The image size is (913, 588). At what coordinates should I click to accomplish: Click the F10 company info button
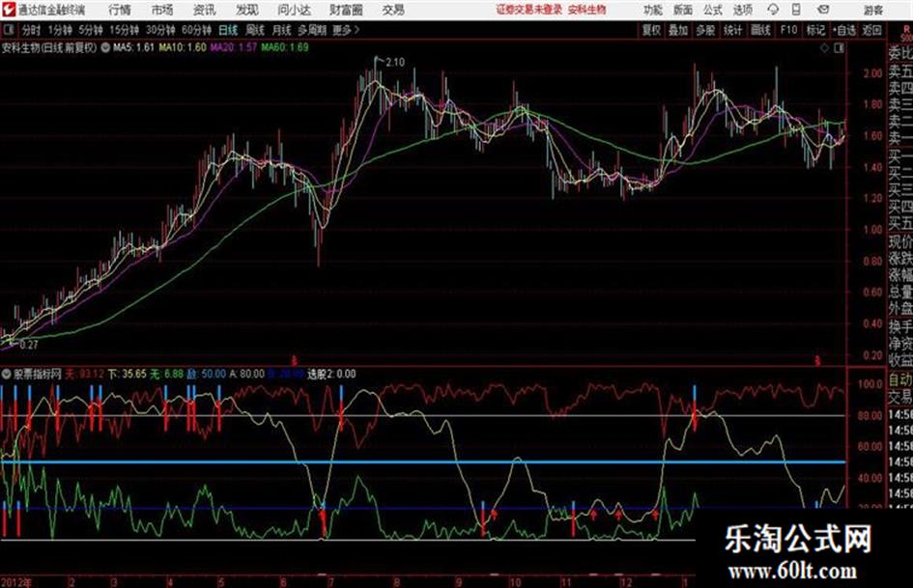click(x=788, y=30)
